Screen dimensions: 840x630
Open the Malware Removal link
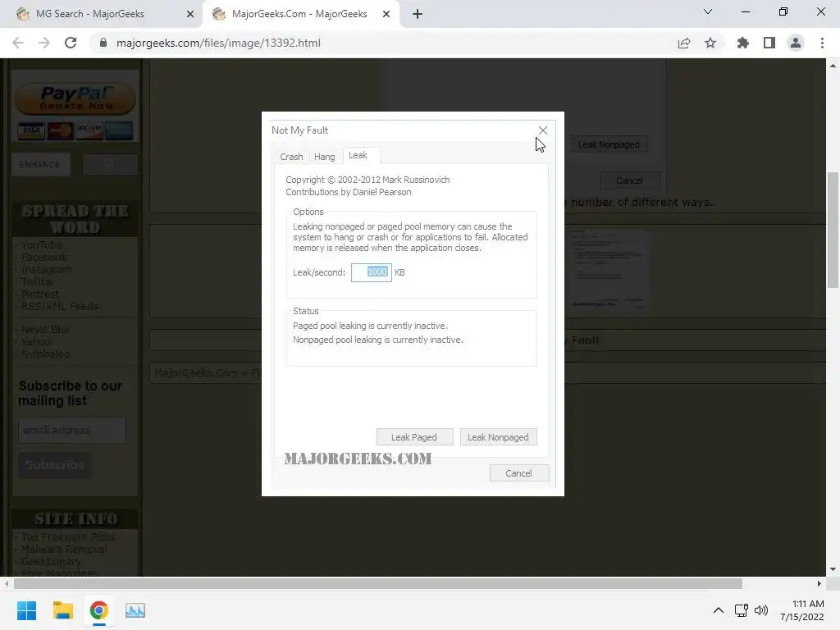(64, 549)
